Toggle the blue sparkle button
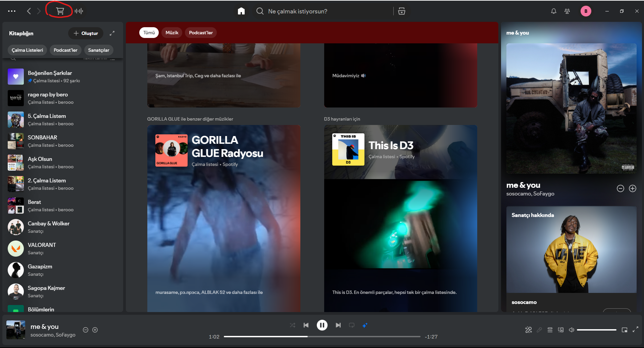This screenshot has height=348, width=644. 365,325
